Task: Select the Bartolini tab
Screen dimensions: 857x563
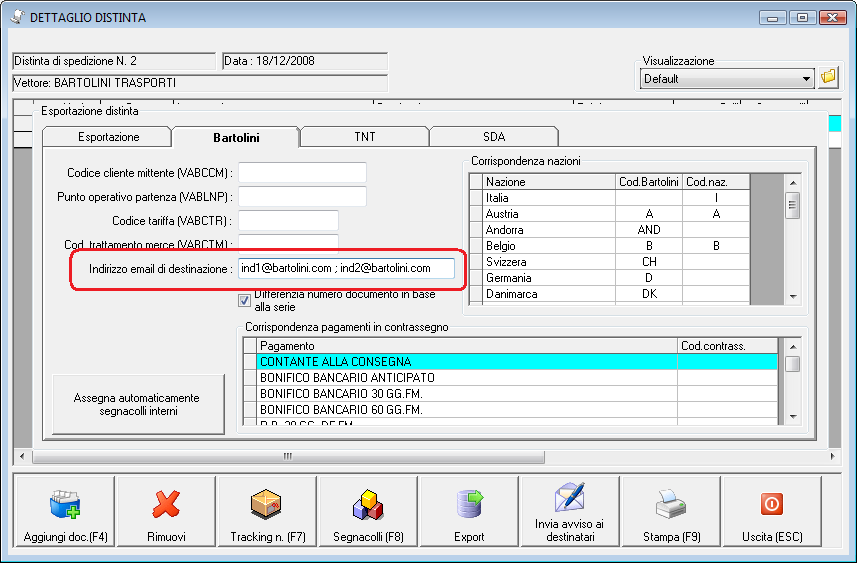Action: [236, 137]
